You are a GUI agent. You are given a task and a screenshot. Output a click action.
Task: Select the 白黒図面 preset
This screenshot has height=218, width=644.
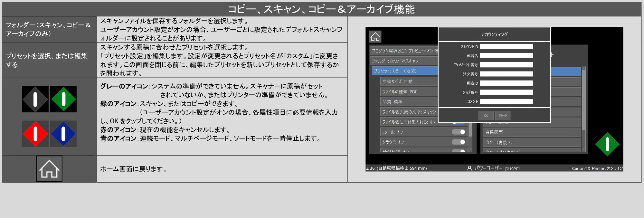[532, 132]
